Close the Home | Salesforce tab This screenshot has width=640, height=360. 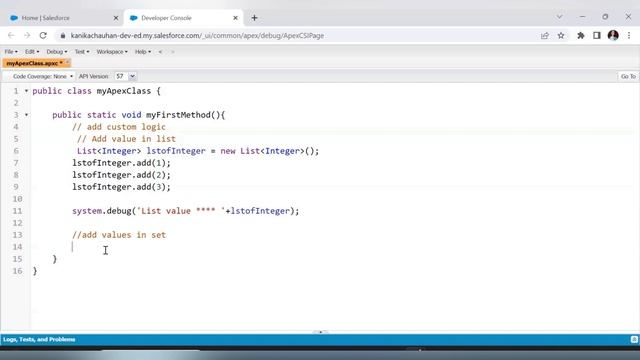[x=116, y=18]
